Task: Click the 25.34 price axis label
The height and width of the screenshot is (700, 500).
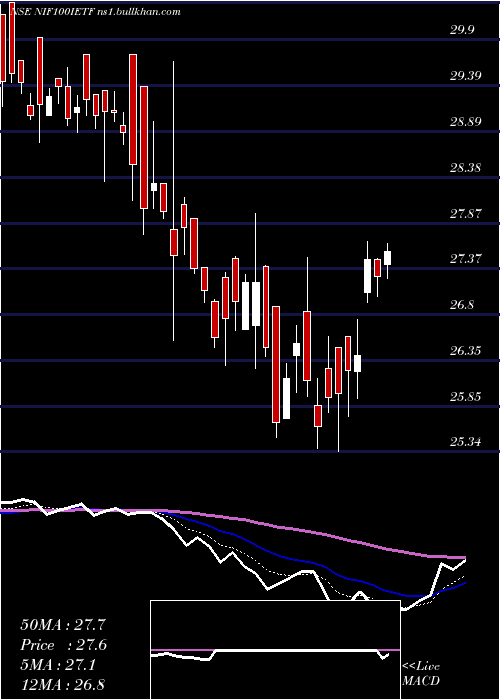Action: (466, 442)
